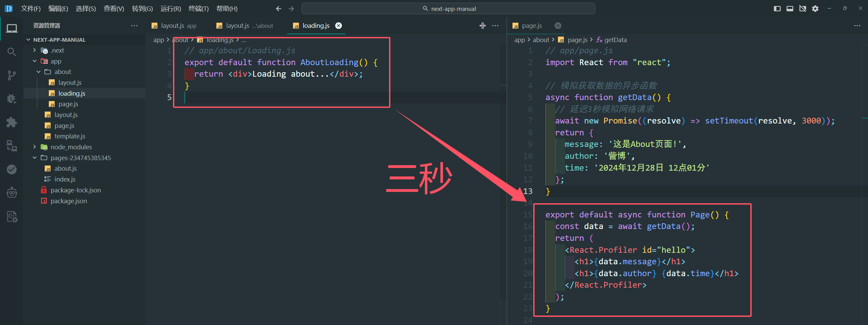Collapse the NEXT-APP-MANUAL section
This screenshot has height=325, width=868.
click(28, 40)
